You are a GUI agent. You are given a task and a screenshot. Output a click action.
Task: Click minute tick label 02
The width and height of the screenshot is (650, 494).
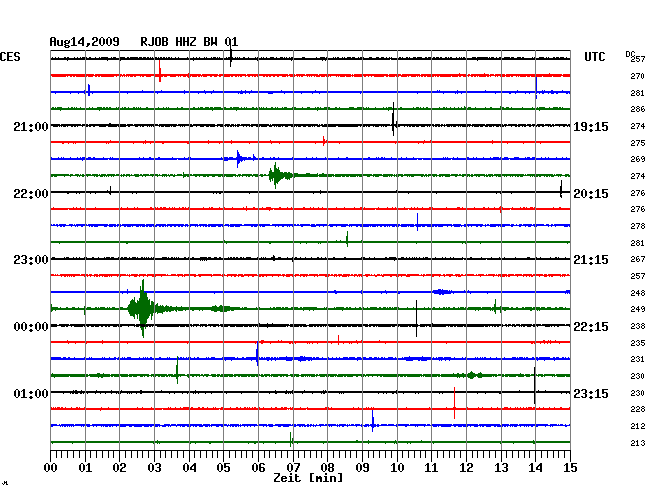pyautogui.click(x=119, y=467)
